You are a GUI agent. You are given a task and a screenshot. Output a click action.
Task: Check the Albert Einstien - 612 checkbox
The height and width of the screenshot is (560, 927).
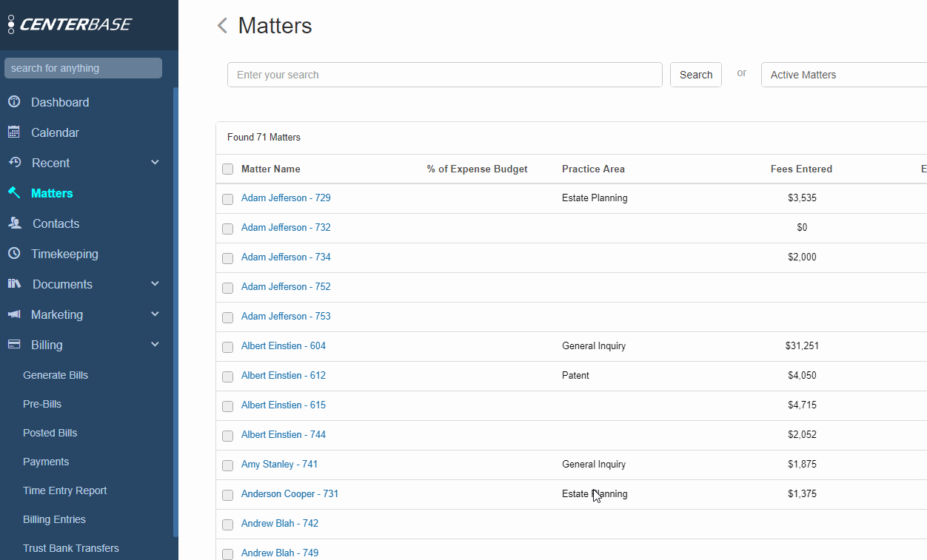(228, 377)
